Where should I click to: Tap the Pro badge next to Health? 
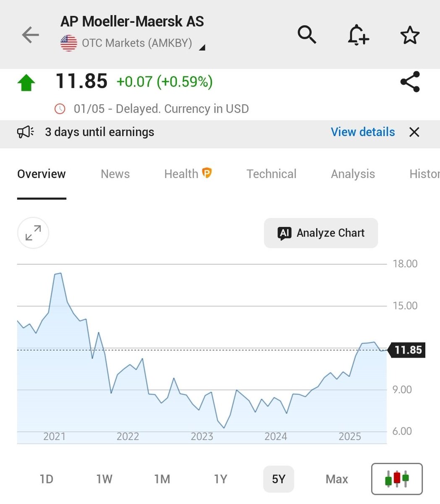pyautogui.click(x=207, y=173)
